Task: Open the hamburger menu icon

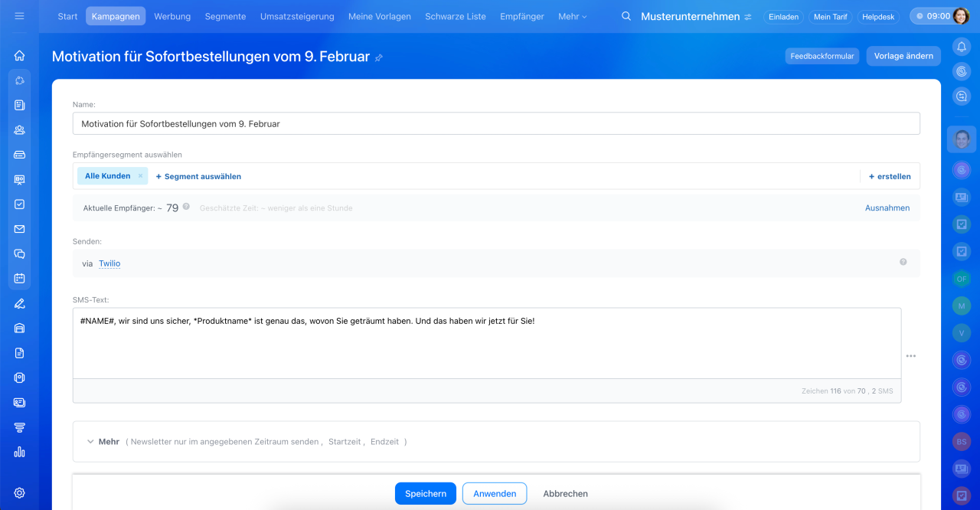Action: click(x=19, y=16)
